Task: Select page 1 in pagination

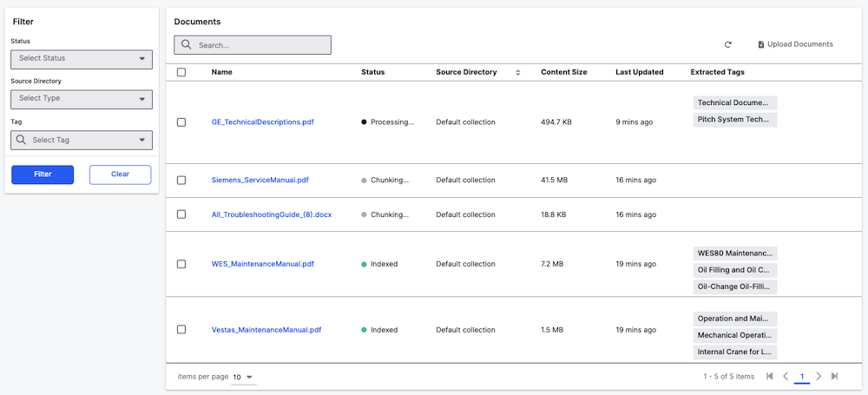Action: [801, 377]
